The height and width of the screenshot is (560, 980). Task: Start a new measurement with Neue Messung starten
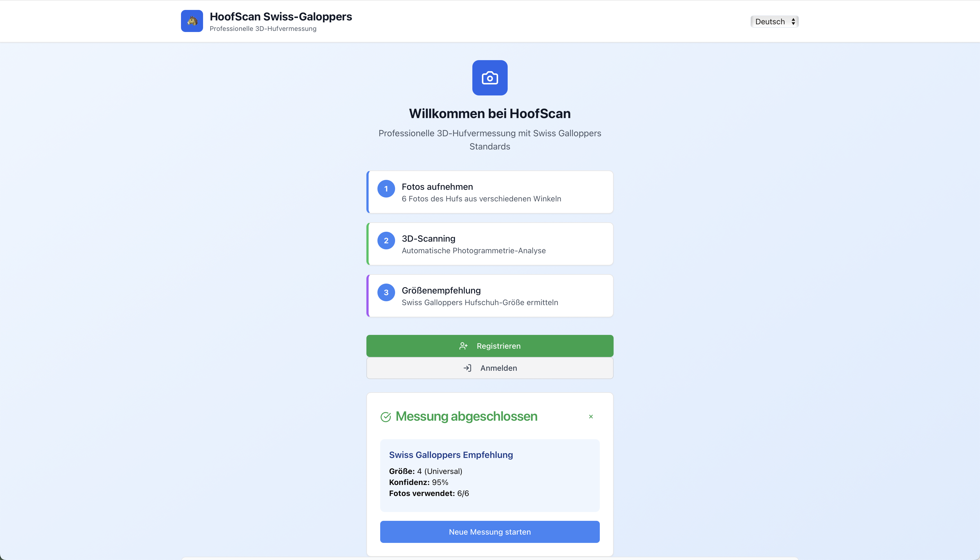point(490,532)
